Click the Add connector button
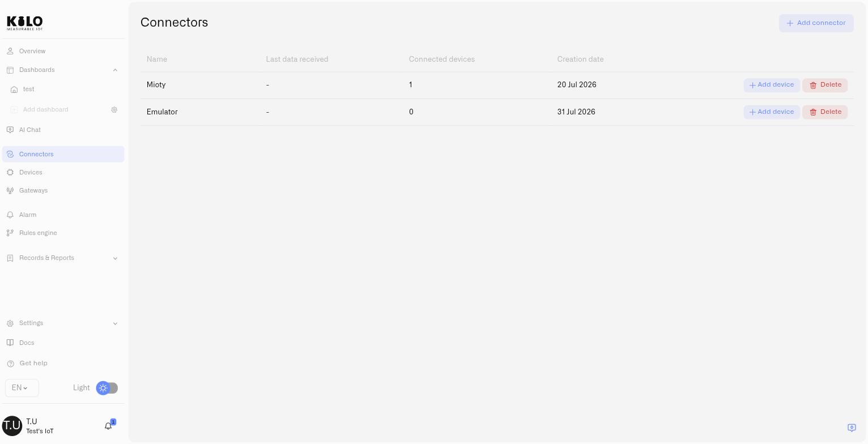This screenshot has height=444, width=868. (x=816, y=23)
